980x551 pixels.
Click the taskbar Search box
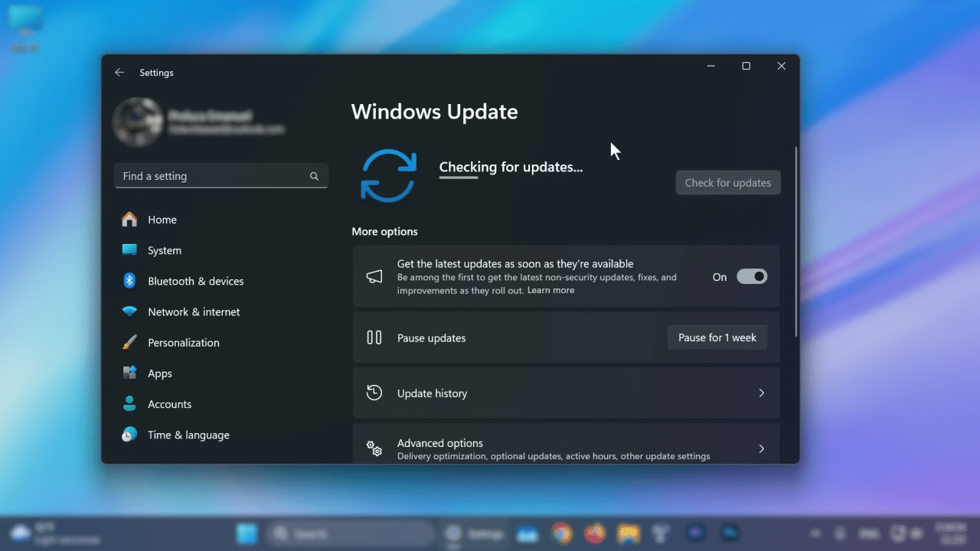(x=352, y=533)
